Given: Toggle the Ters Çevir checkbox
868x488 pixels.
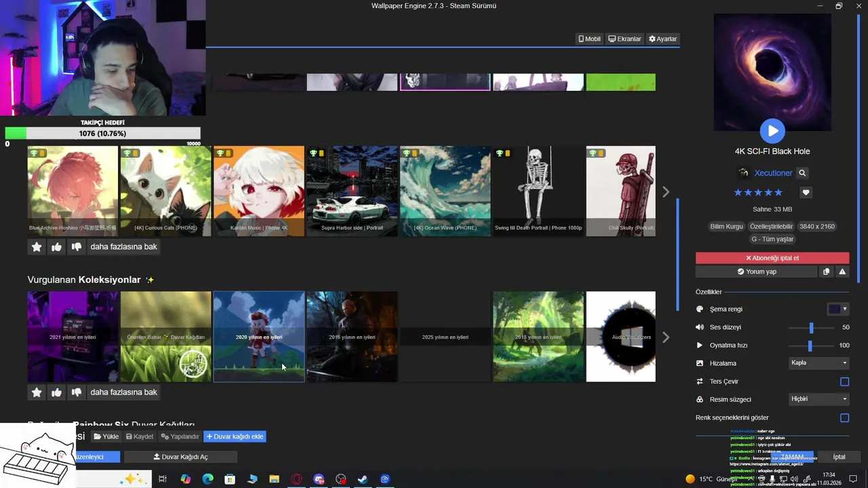Looking at the screenshot, I should [x=844, y=382].
